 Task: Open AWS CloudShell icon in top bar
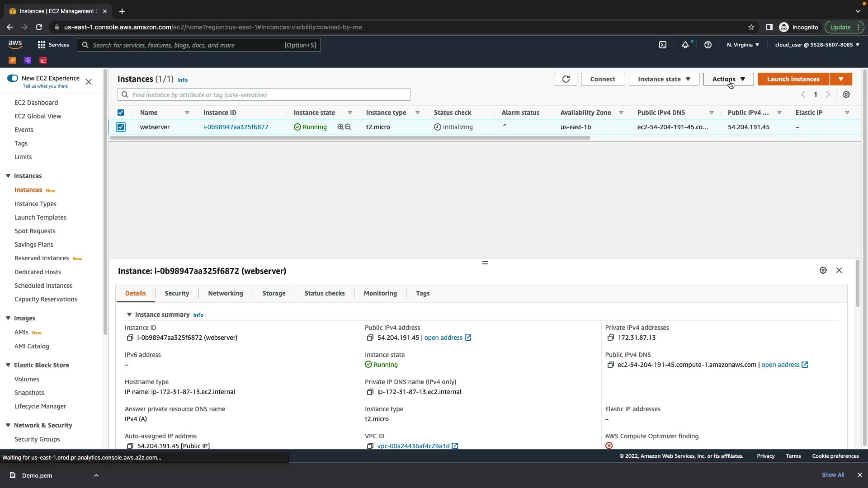click(663, 45)
